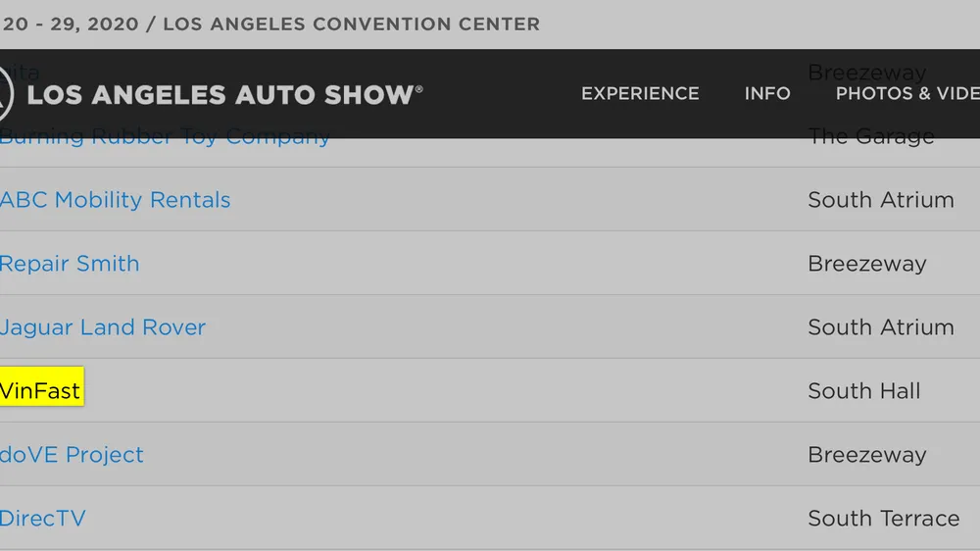Click the highlighted VinFast exhibitor link
Image resolution: width=980 pixels, height=551 pixels.
[40, 391]
